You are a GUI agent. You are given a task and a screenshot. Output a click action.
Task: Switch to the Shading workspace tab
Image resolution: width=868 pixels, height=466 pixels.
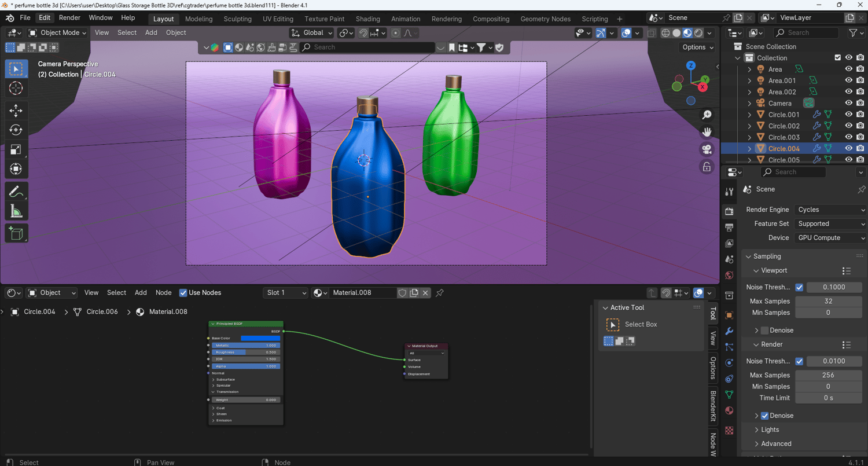tap(367, 19)
